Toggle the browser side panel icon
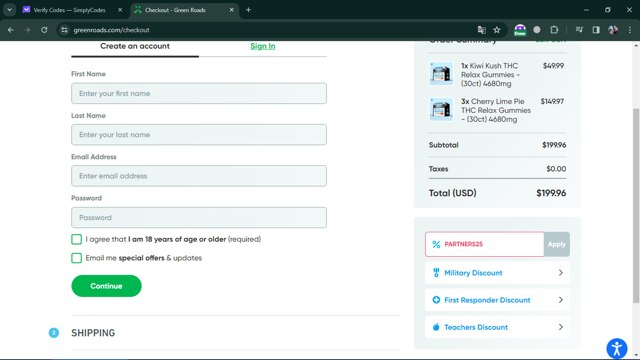The height and width of the screenshot is (360, 640). (596, 30)
